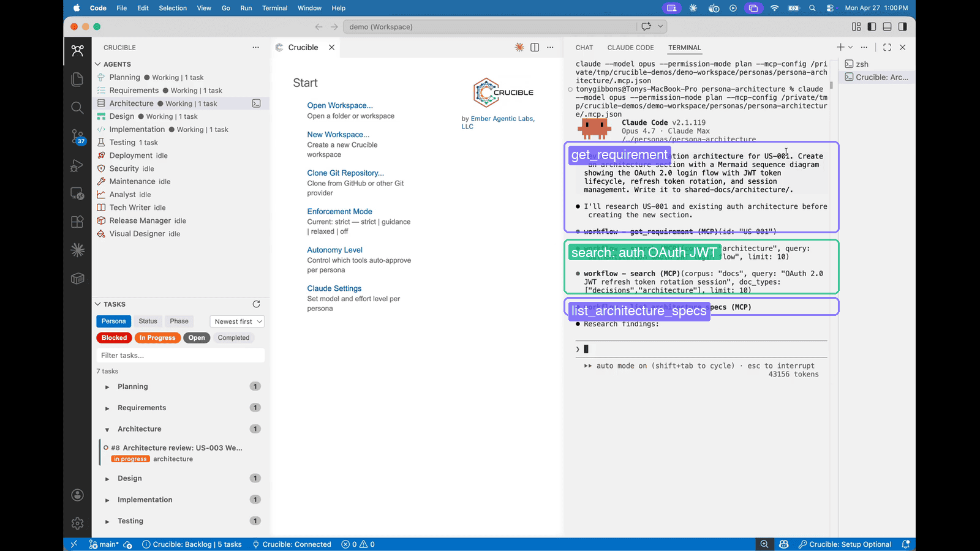Open More Actions in the Crucible sidebar header
This screenshot has width=980, height=551.
tap(255, 47)
